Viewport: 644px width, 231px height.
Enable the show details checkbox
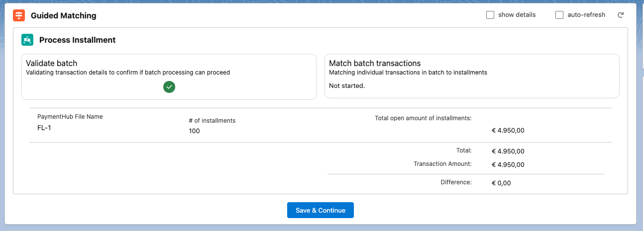(490, 15)
